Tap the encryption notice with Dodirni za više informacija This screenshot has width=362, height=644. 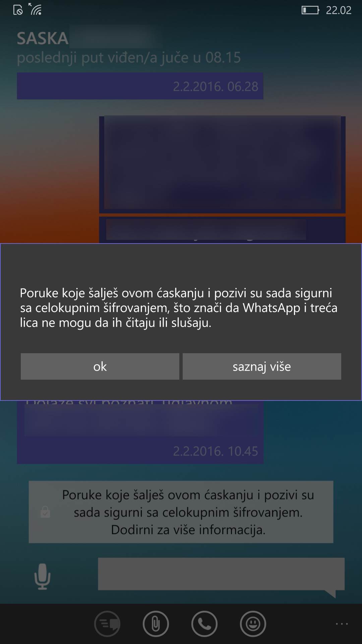point(181,512)
